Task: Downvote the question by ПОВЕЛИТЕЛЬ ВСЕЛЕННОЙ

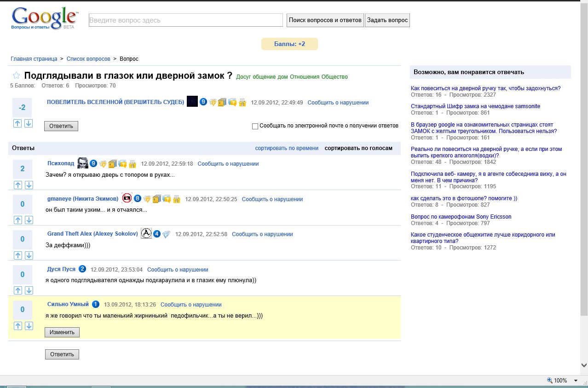Action: point(29,123)
